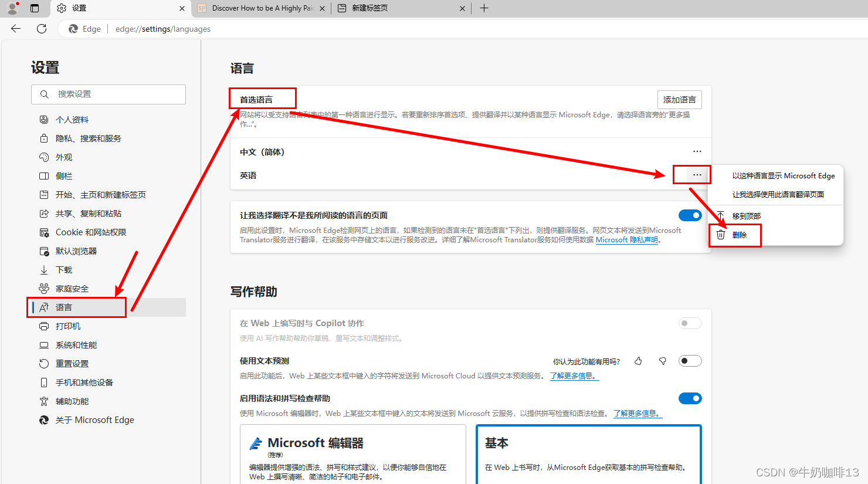Select 语言 in settings sidebar
The height and width of the screenshot is (484, 868).
108,307
